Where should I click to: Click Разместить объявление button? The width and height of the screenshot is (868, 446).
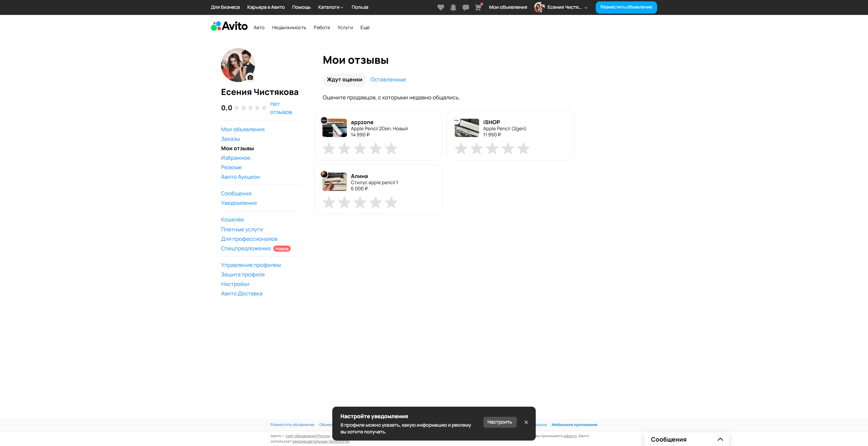[x=626, y=7]
